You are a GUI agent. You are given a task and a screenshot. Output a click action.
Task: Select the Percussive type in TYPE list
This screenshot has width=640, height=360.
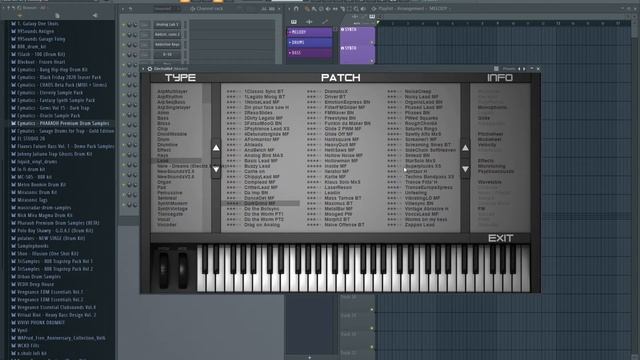point(170,193)
